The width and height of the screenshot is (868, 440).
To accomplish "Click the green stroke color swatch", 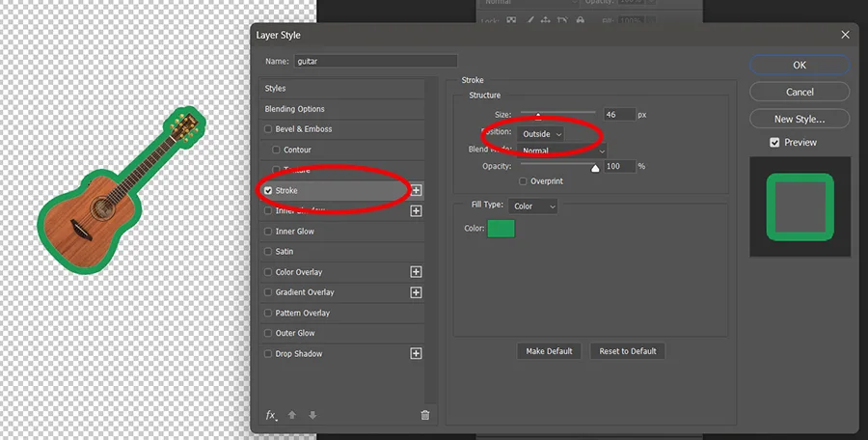I will click(502, 229).
